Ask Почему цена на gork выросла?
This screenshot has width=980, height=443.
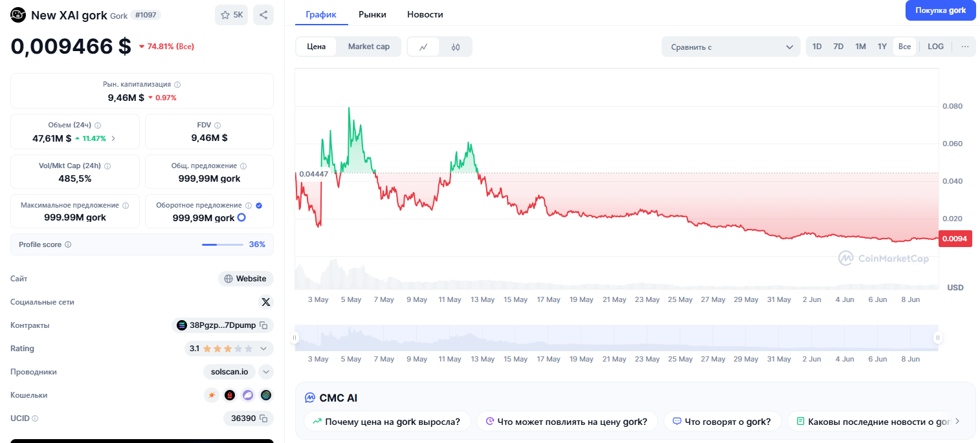tap(388, 422)
